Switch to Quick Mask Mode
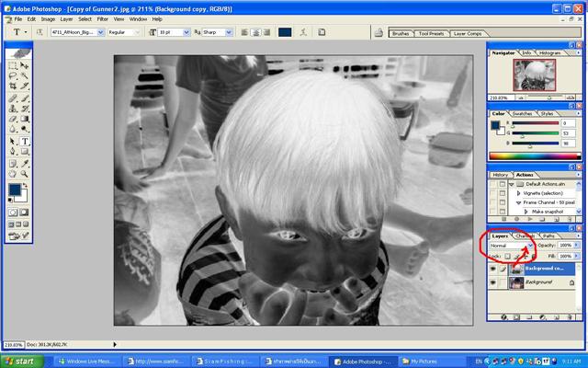 [25, 213]
